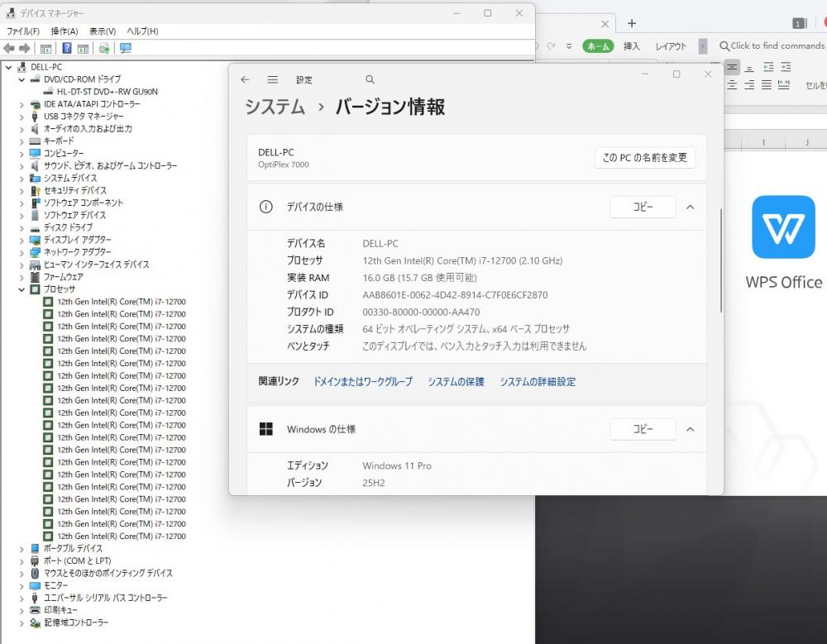The width and height of the screenshot is (827, 644).
Task: Open the システムの保護 link
Action: pyautogui.click(x=456, y=382)
